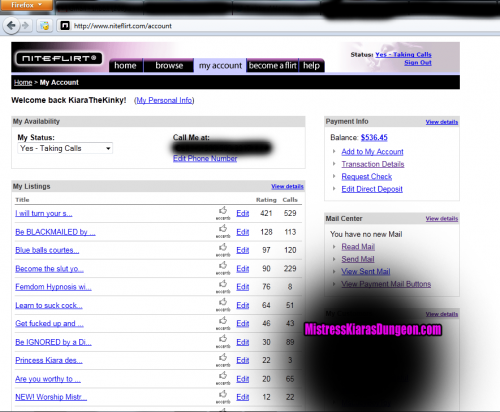Viewport: 500px width, 412px height.
Task: Open the 'Be BLACKMAILED by ...' listing
Action: [x=55, y=232]
